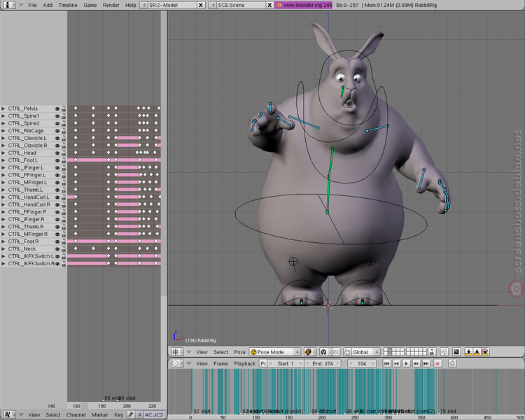The width and height of the screenshot is (525, 420).
Task: Click the red record keyframe button
Action: pos(437,363)
